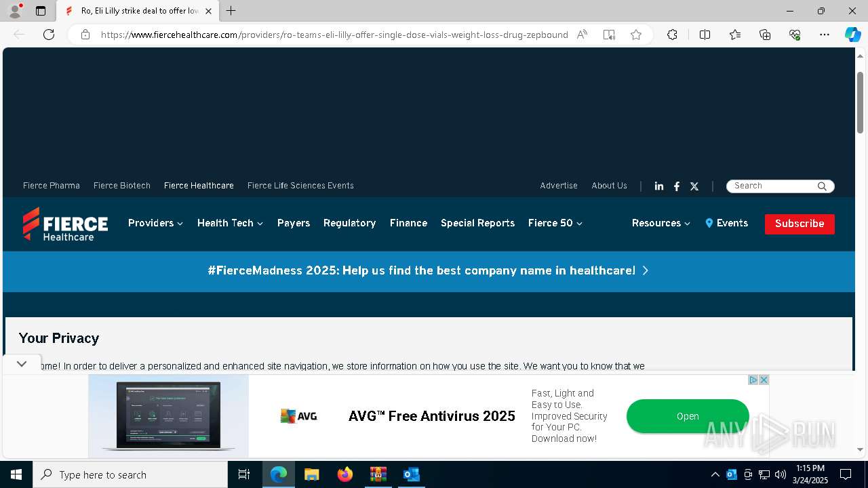Open the #FierceMadness 2025 banner
The width and height of the screenshot is (868, 488).
tap(428, 270)
